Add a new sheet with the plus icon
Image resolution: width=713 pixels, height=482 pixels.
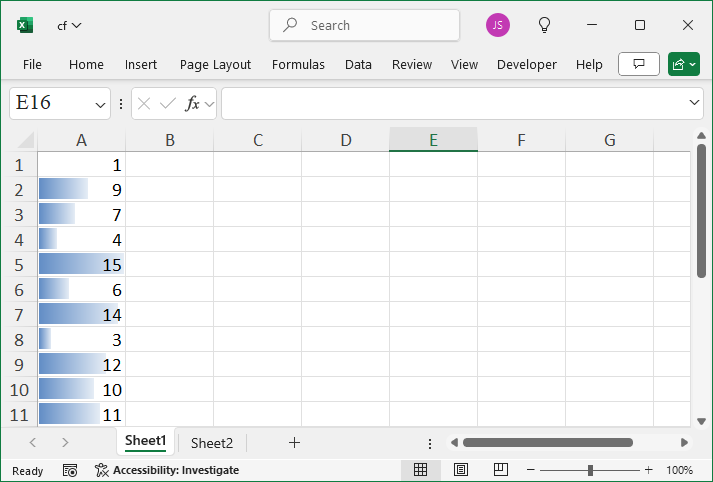pos(294,442)
